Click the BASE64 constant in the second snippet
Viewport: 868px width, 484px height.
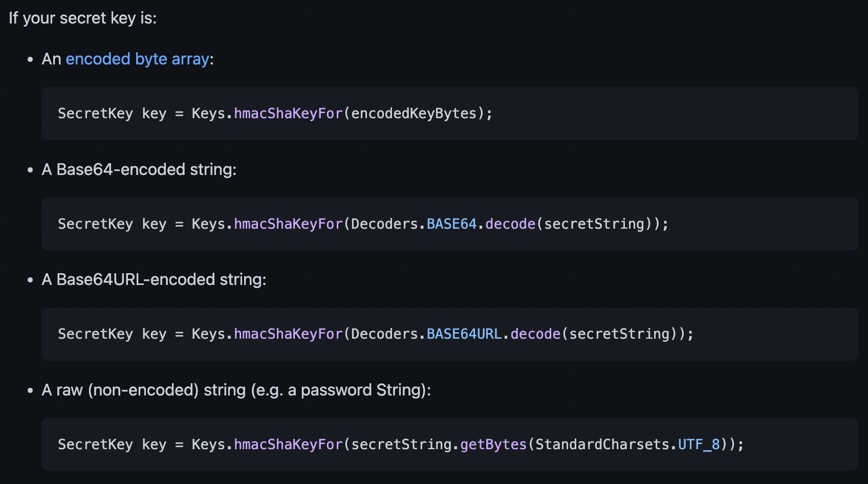point(451,224)
